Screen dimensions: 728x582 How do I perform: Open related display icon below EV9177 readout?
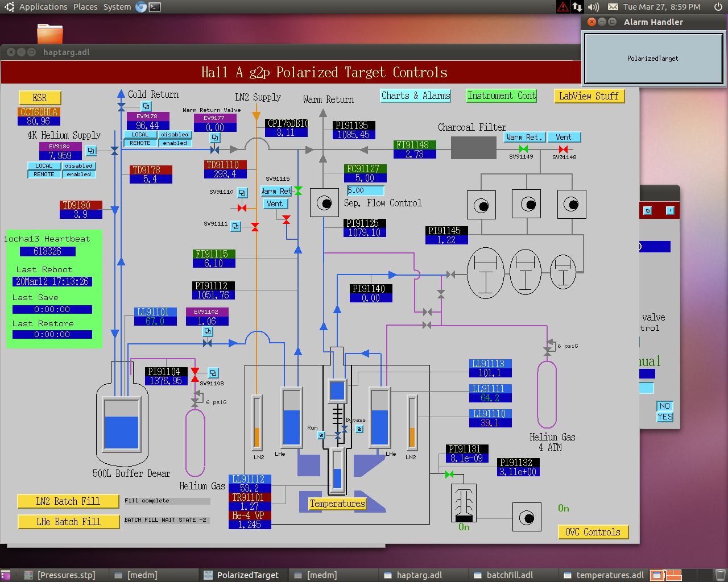[215, 138]
